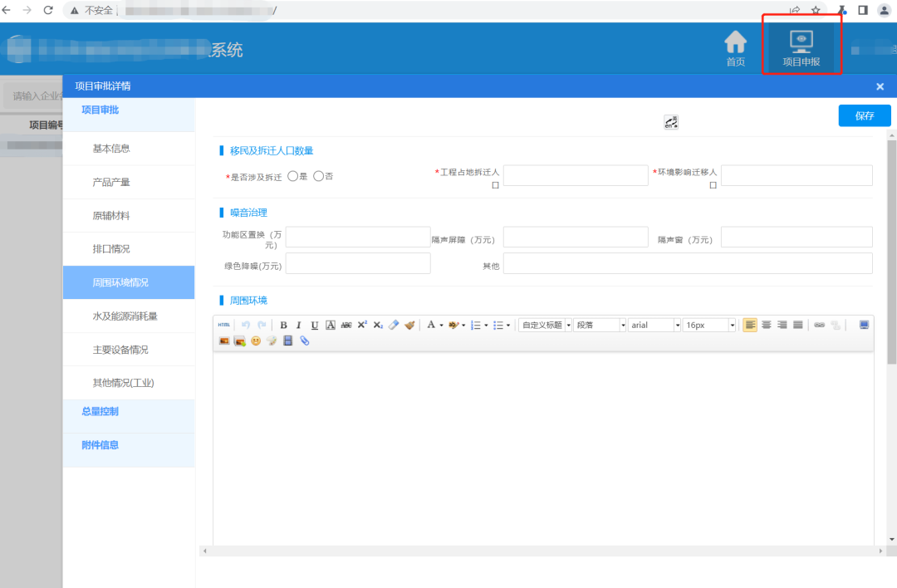Open 排口情况 section
Viewport: 897px width, 588px height.
129,249
